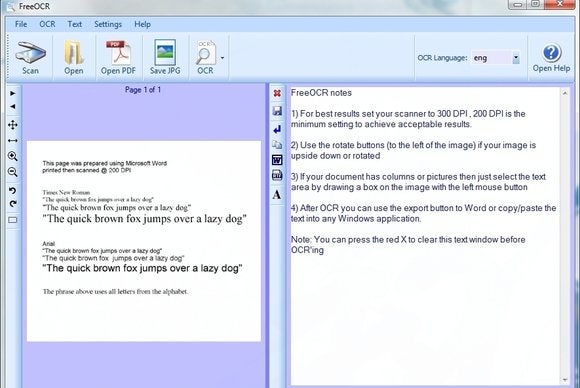Start scanning with the Scan button

[30, 58]
